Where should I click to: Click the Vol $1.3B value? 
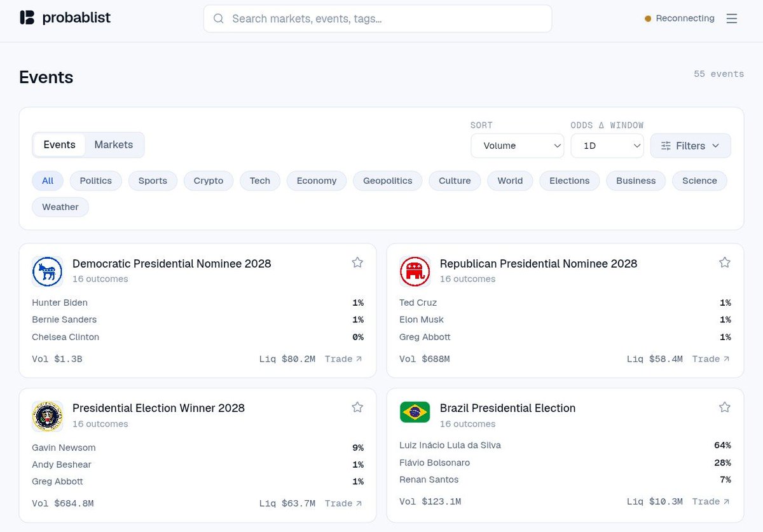[57, 359]
